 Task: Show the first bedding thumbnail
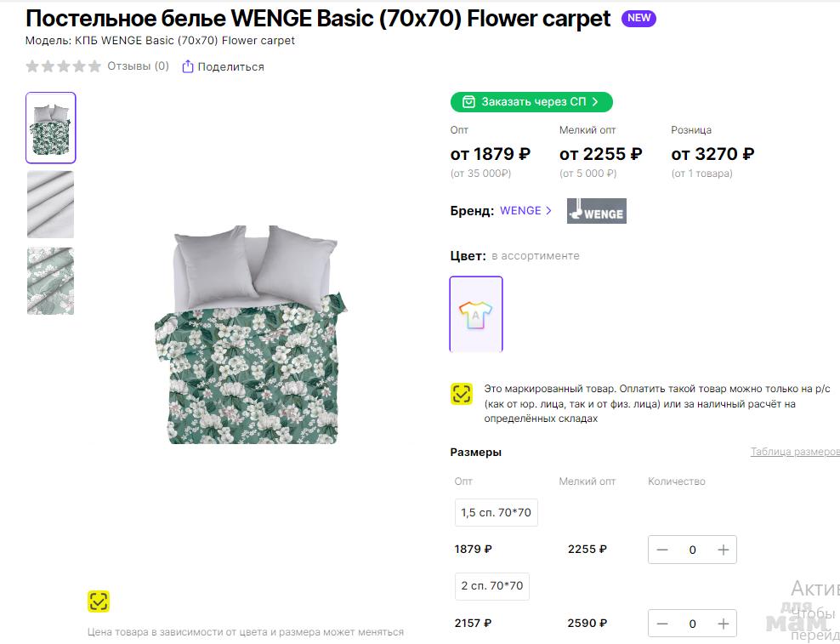pyautogui.click(x=51, y=128)
